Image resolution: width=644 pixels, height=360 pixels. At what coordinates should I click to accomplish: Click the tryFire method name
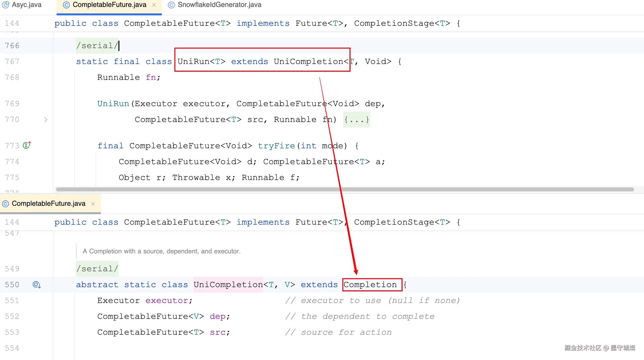(x=276, y=146)
